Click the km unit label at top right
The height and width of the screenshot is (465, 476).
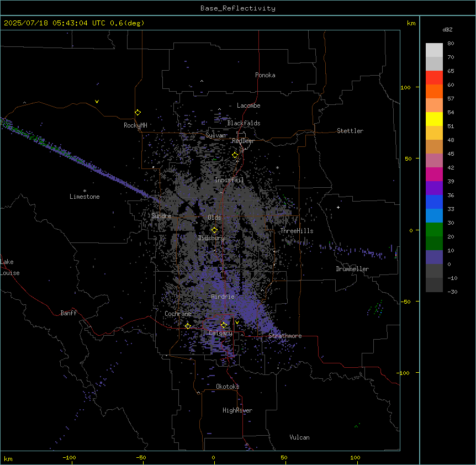tap(411, 23)
